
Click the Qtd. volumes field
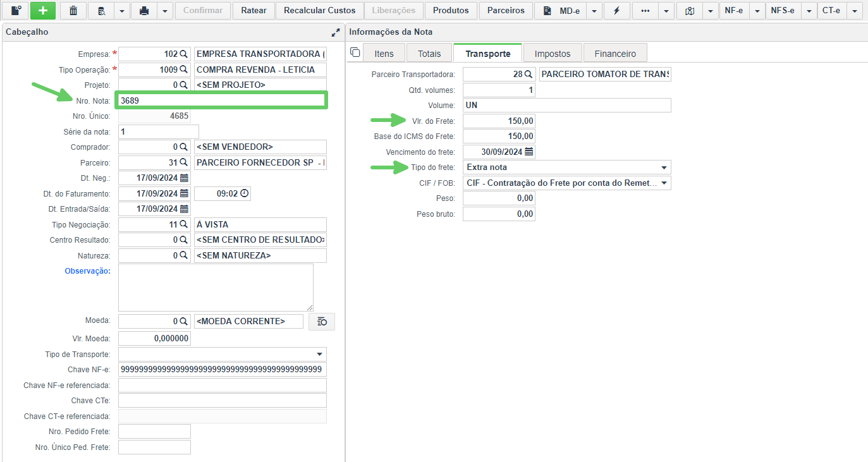tap(499, 90)
